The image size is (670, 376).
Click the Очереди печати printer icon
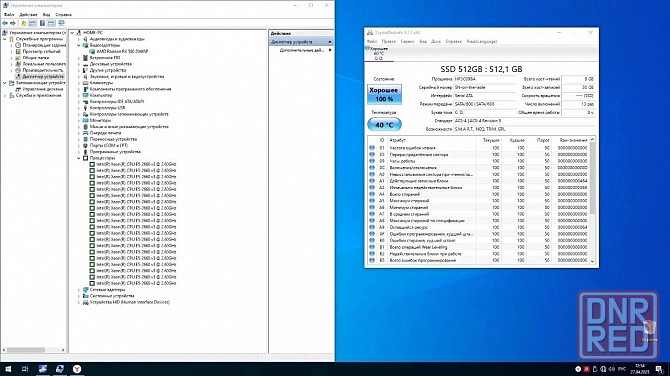85,133
